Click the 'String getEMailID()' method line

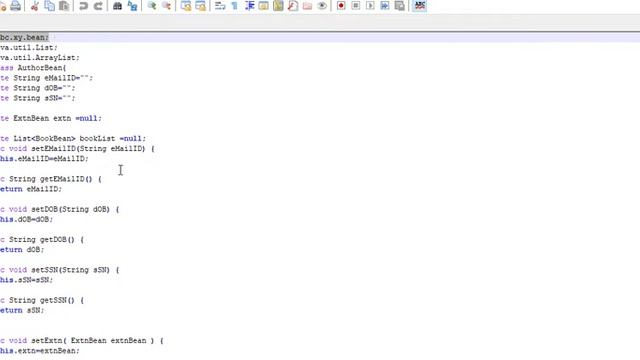51,179
